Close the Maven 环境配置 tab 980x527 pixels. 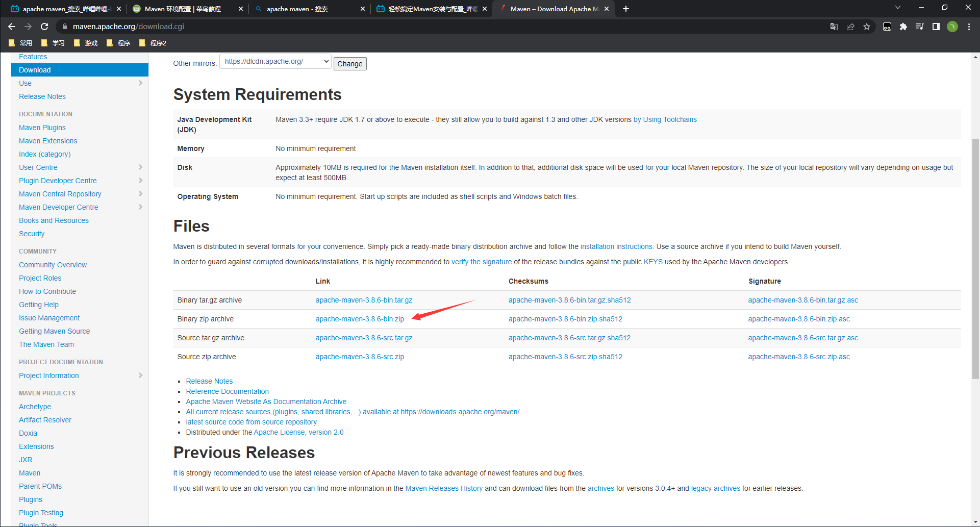click(x=241, y=9)
